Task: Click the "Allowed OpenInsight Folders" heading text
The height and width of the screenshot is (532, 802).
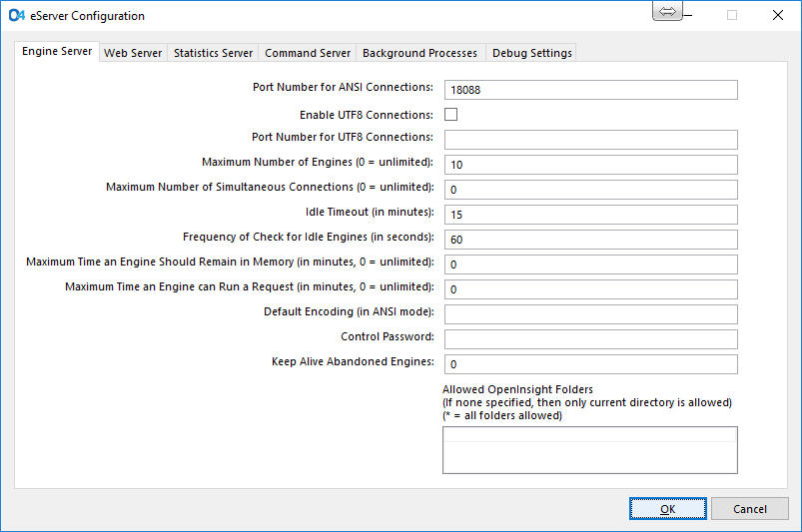Action: point(517,389)
